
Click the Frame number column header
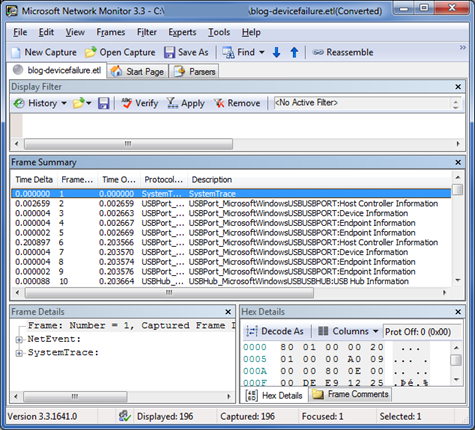(77, 180)
